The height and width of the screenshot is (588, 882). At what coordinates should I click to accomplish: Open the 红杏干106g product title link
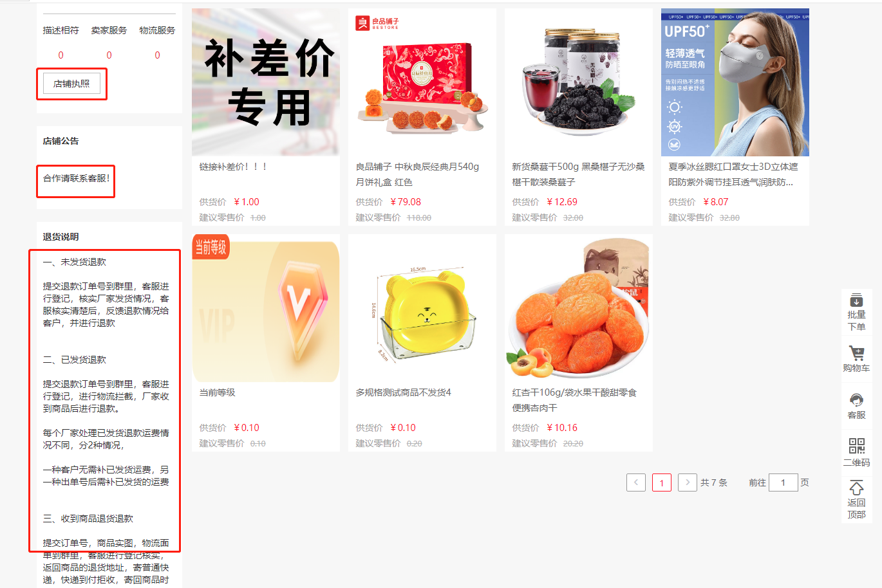click(574, 400)
